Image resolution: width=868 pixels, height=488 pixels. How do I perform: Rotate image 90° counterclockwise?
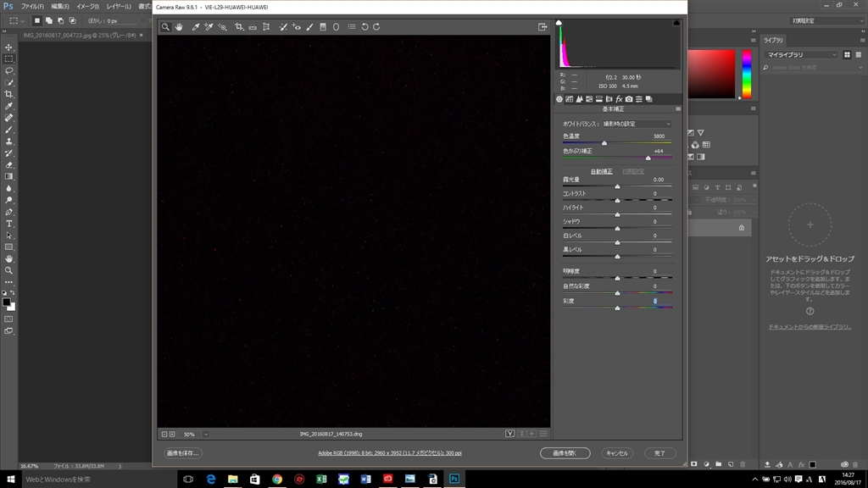pos(364,27)
